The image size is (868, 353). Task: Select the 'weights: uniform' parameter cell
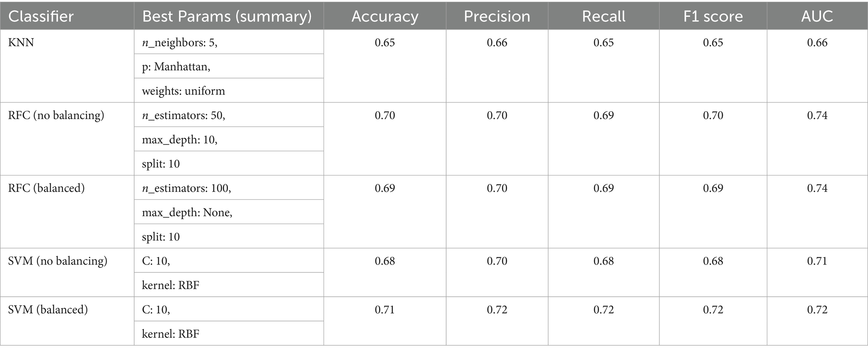183,91
